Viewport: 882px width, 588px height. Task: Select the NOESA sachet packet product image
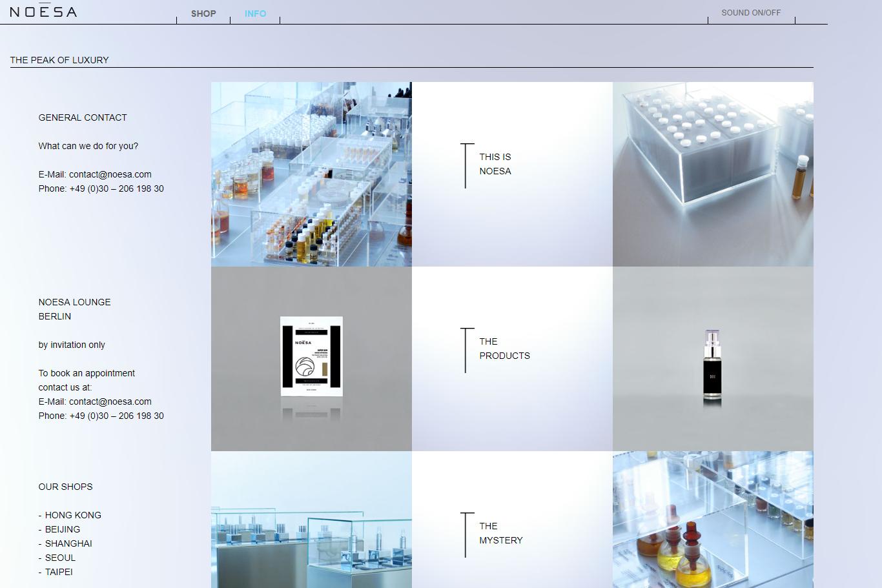[x=311, y=358]
